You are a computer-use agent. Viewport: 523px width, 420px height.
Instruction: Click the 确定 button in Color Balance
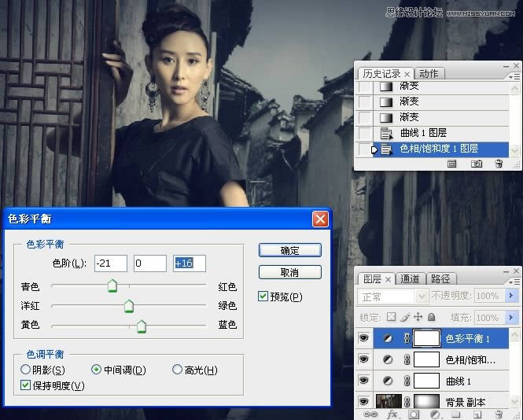289,250
